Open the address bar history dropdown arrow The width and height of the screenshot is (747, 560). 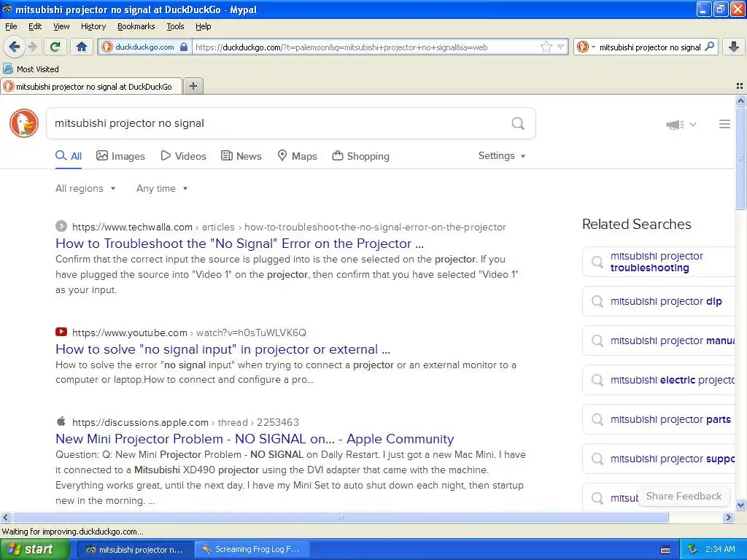561,47
